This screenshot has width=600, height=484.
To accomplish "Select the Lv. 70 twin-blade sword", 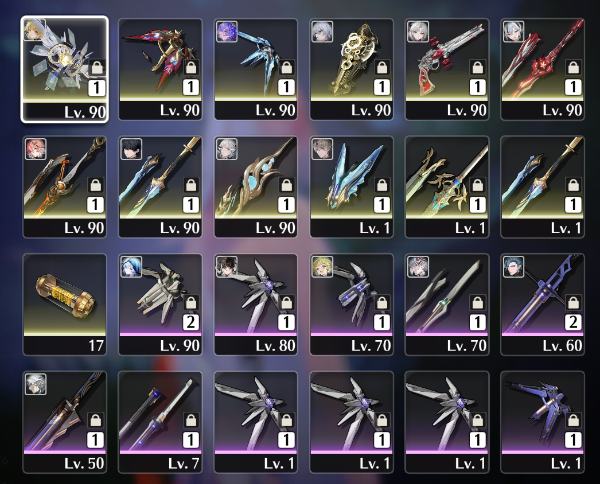I will click(x=447, y=305).
